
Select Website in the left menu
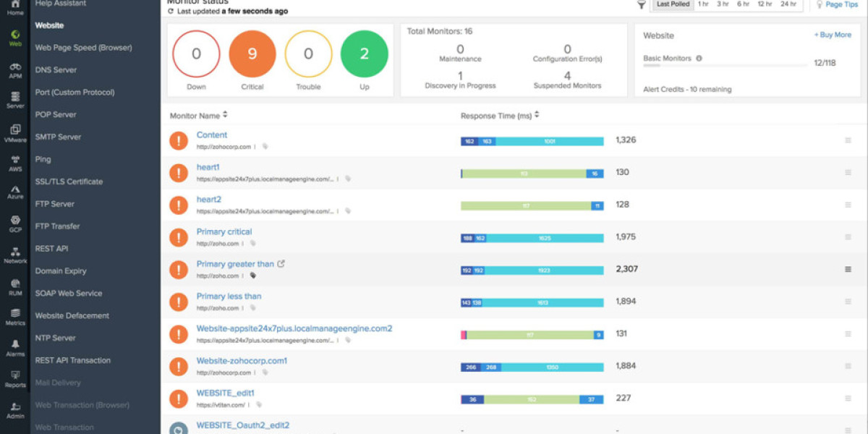[48, 25]
